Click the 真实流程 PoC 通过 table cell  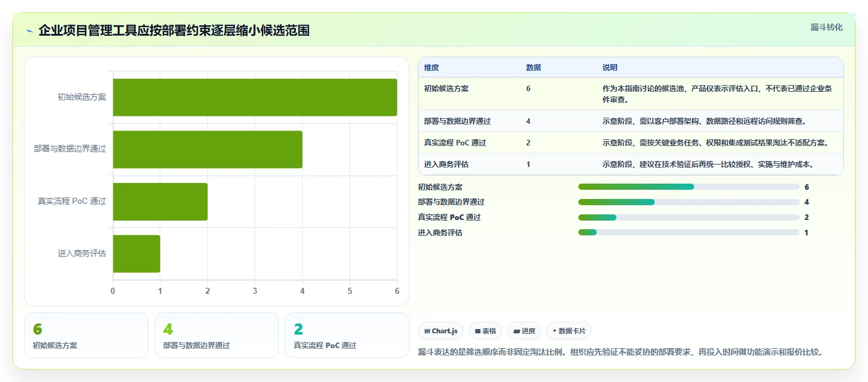pos(455,143)
